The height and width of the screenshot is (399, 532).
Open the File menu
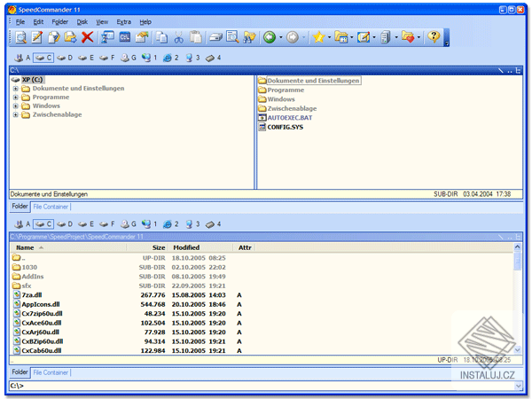tap(20, 22)
